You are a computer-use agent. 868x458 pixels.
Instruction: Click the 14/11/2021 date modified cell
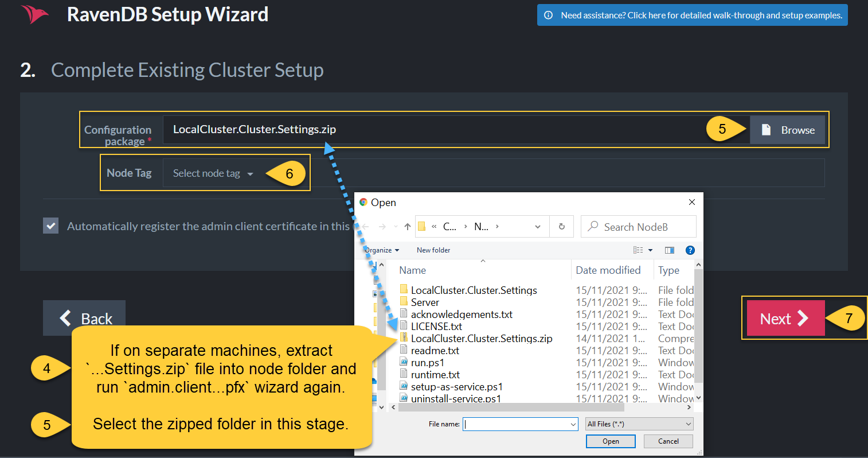click(x=611, y=339)
